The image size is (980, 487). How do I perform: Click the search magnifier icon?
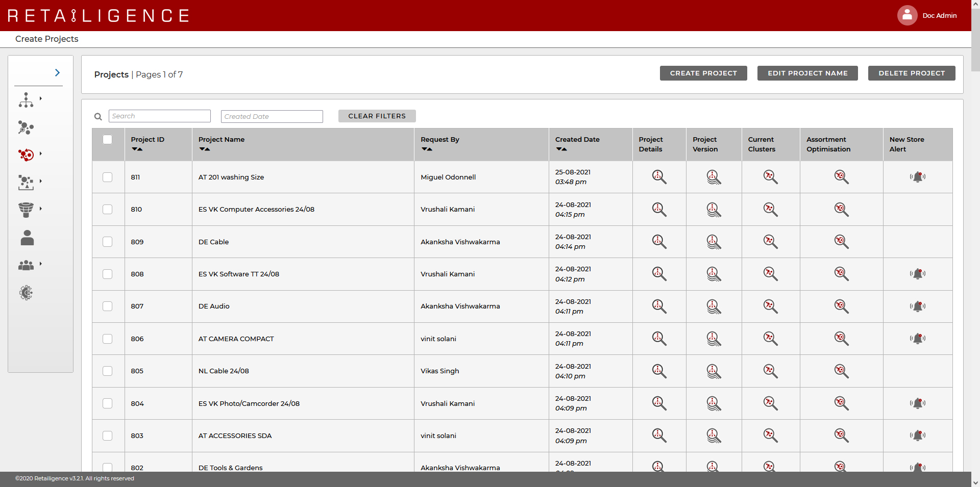[98, 117]
